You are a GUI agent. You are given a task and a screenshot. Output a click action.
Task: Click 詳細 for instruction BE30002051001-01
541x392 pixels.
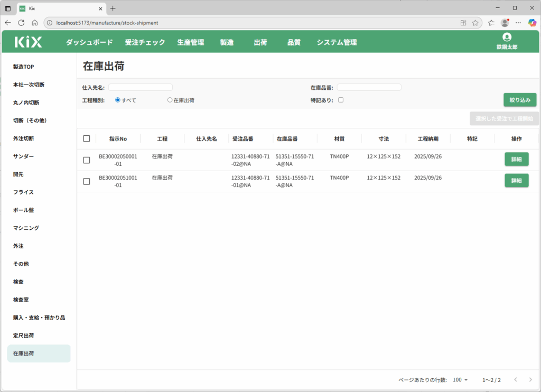tap(516, 181)
